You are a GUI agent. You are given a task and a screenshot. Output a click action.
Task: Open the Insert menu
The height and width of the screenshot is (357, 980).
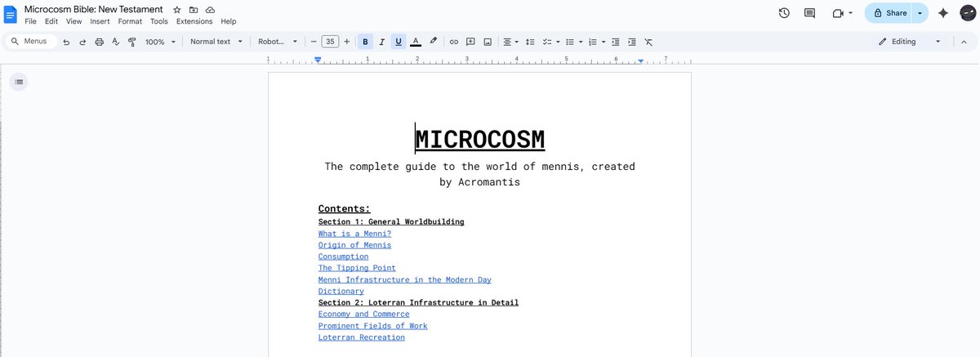coord(100,21)
